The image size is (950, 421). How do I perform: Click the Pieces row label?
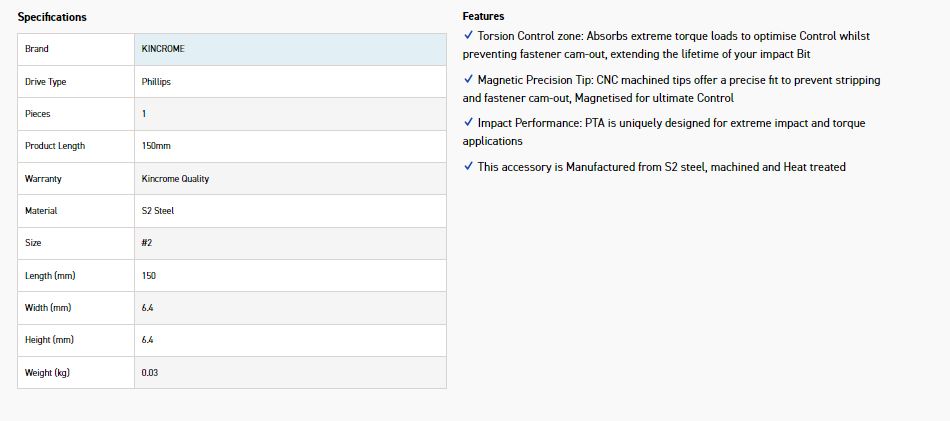(x=38, y=114)
